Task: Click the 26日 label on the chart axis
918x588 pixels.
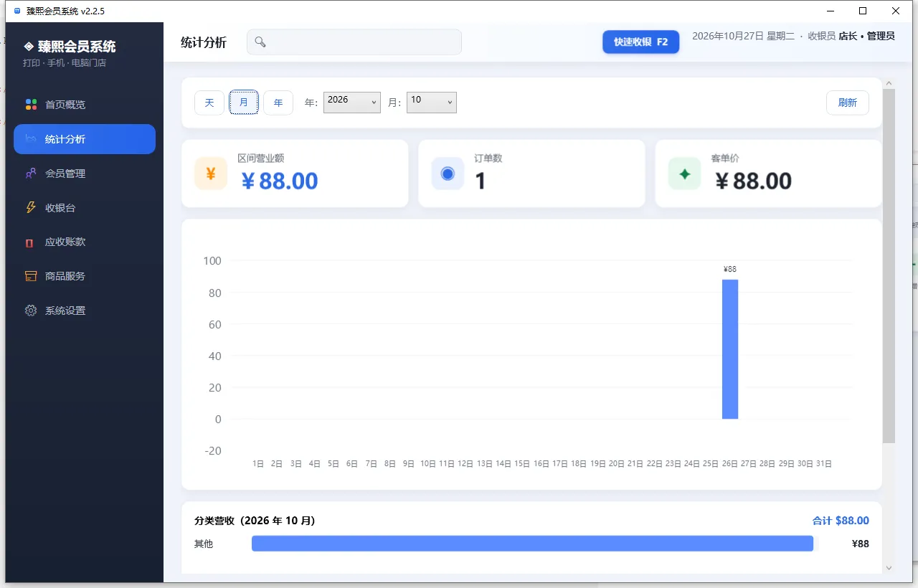Action: point(730,464)
